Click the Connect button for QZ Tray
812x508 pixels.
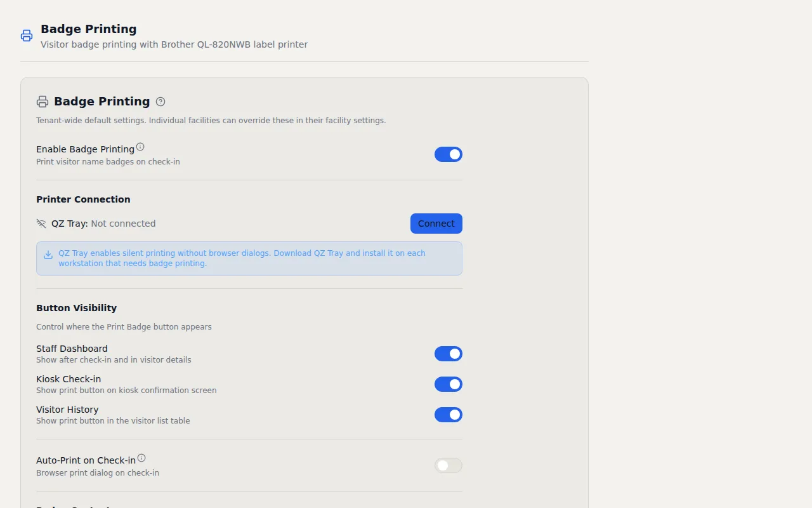click(x=436, y=224)
